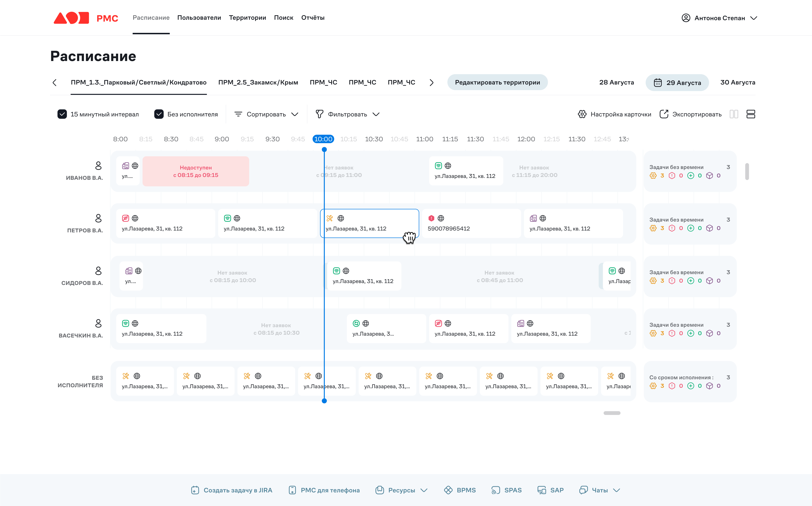Click the Export icon
This screenshot has width=812, height=506.
click(664, 114)
